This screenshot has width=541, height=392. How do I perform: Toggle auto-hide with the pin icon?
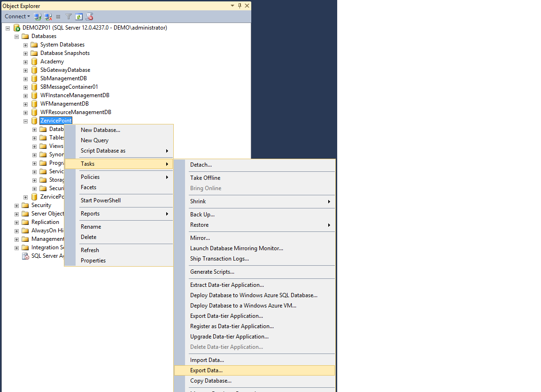[240, 5]
